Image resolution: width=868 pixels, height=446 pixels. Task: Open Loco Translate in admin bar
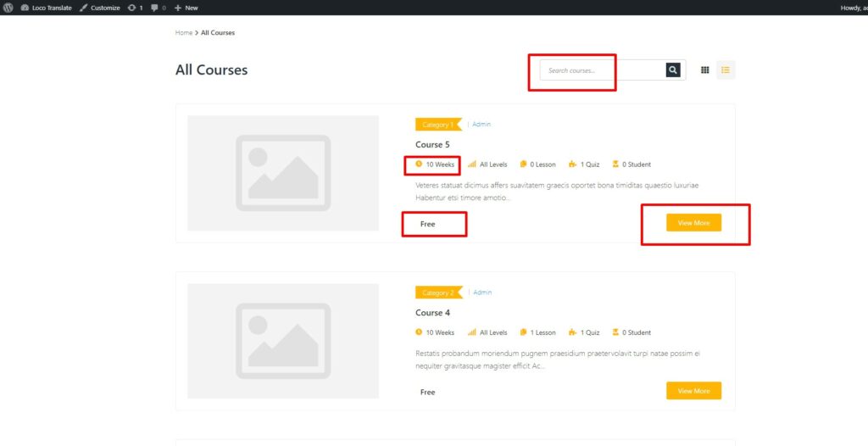pyautogui.click(x=47, y=8)
